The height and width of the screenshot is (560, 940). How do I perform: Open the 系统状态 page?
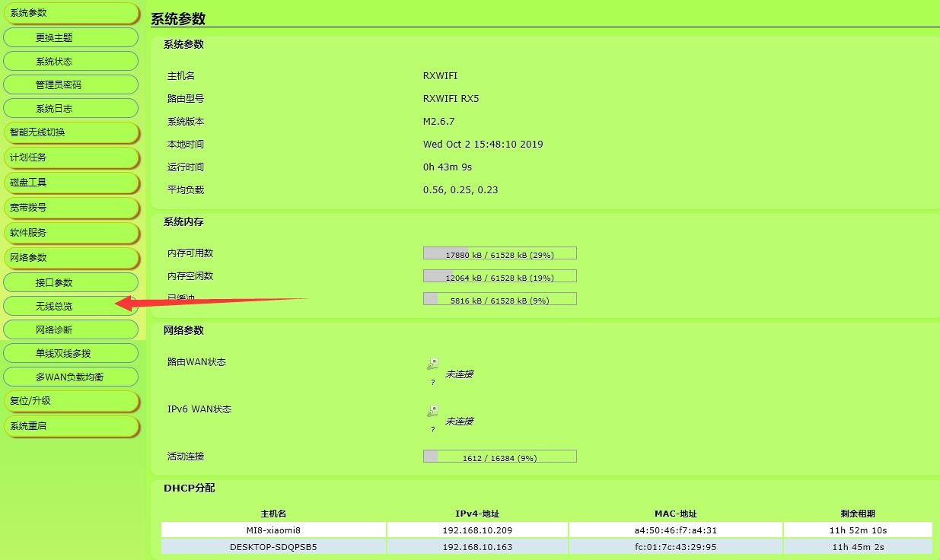pyautogui.click(x=71, y=61)
